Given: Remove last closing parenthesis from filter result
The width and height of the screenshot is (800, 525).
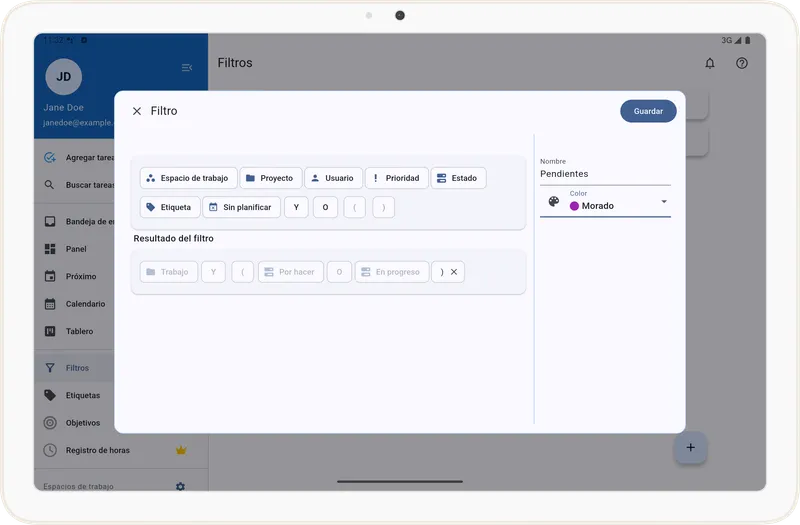Looking at the screenshot, I should 454,272.
